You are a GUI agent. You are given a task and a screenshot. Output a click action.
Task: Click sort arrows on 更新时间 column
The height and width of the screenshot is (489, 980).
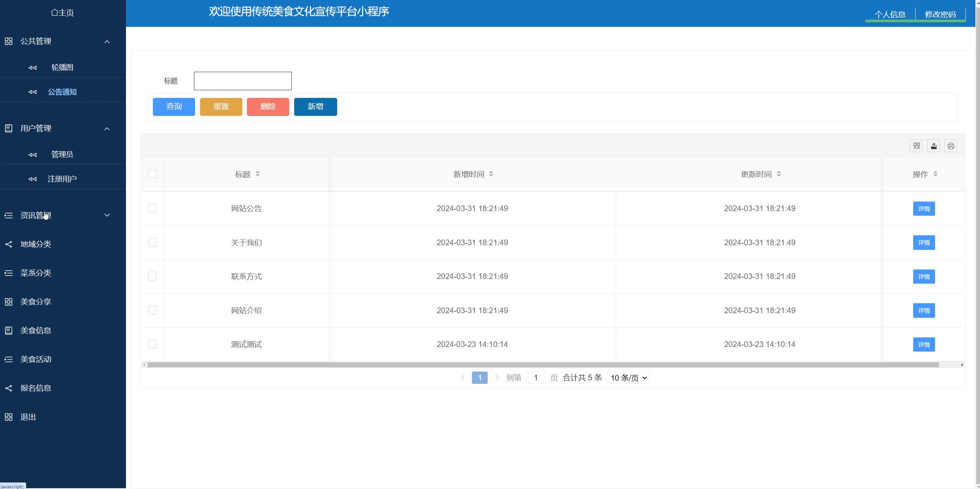click(779, 174)
